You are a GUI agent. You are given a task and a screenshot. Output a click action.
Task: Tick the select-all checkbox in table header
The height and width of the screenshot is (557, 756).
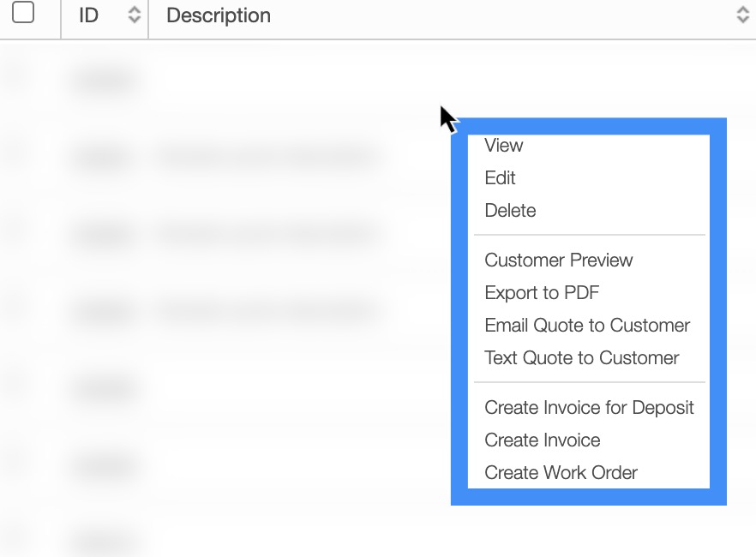[23, 13]
